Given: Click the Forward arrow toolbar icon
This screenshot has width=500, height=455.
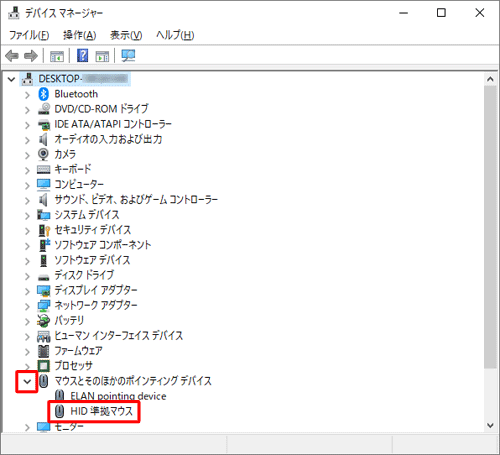Looking at the screenshot, I should coord(31,56).
